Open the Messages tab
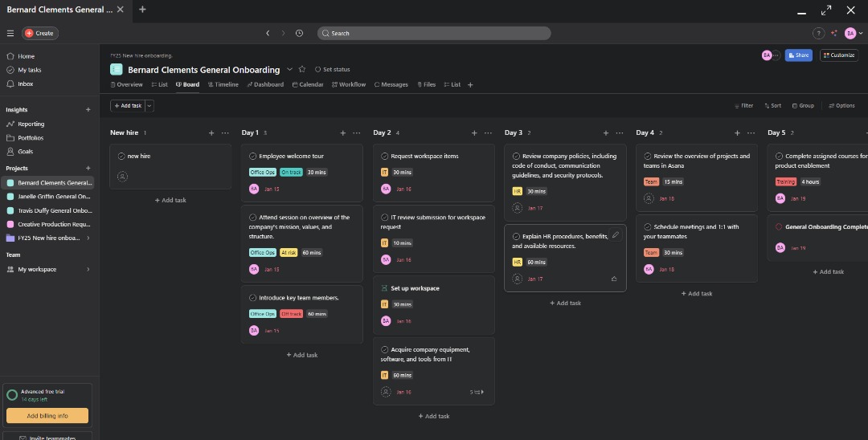Viewport: 868px width, 440px height. 391,84
